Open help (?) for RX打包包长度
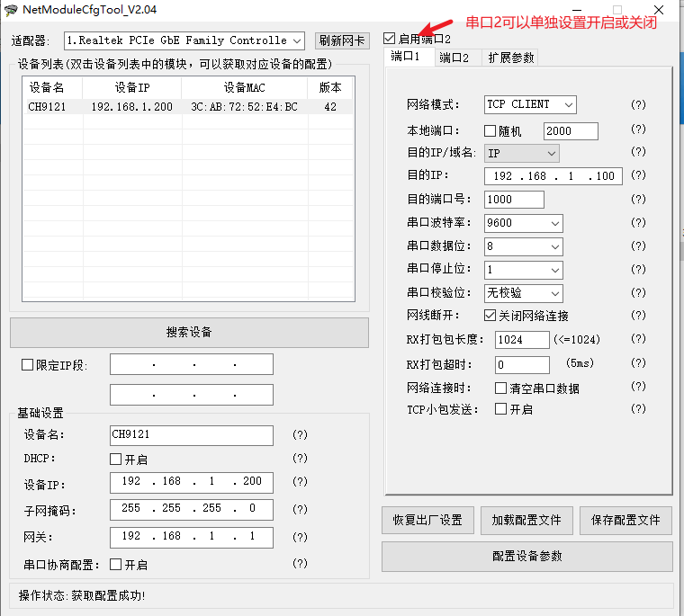This screenshot has width=684, height=616. pos(638,339)
